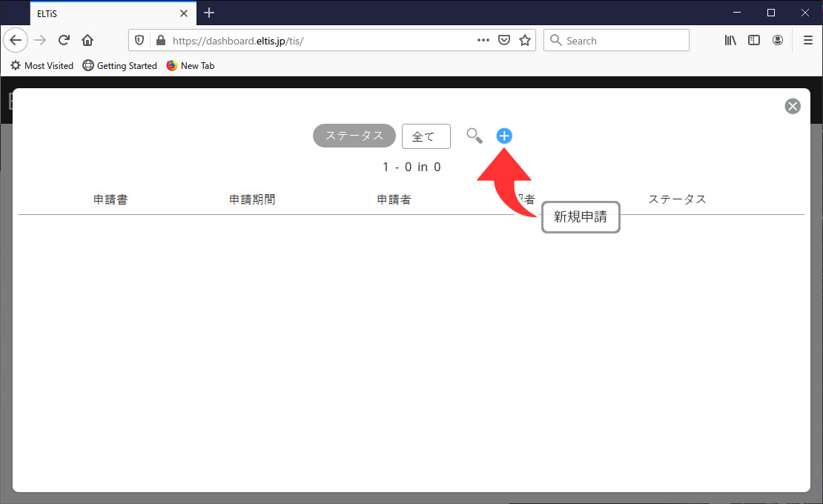Open page actions three-dot menu
Viewport: 823px width, 504px height.
pos(483,40)
